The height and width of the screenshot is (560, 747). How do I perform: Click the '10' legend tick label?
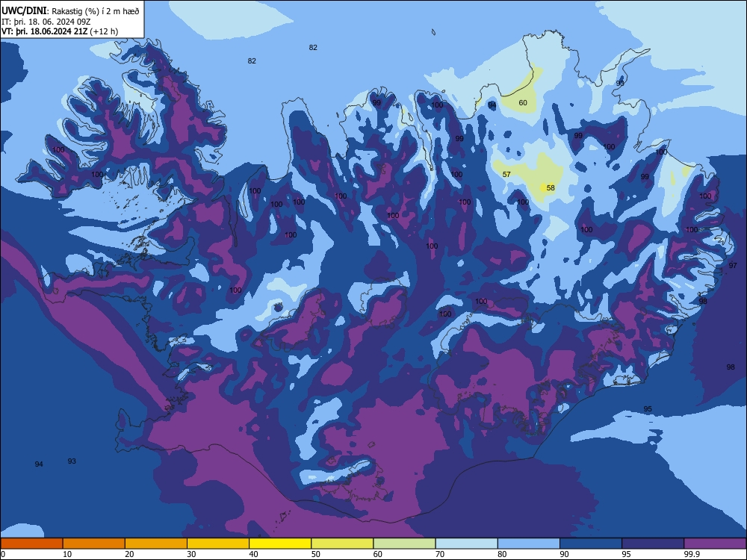(67, 554)
